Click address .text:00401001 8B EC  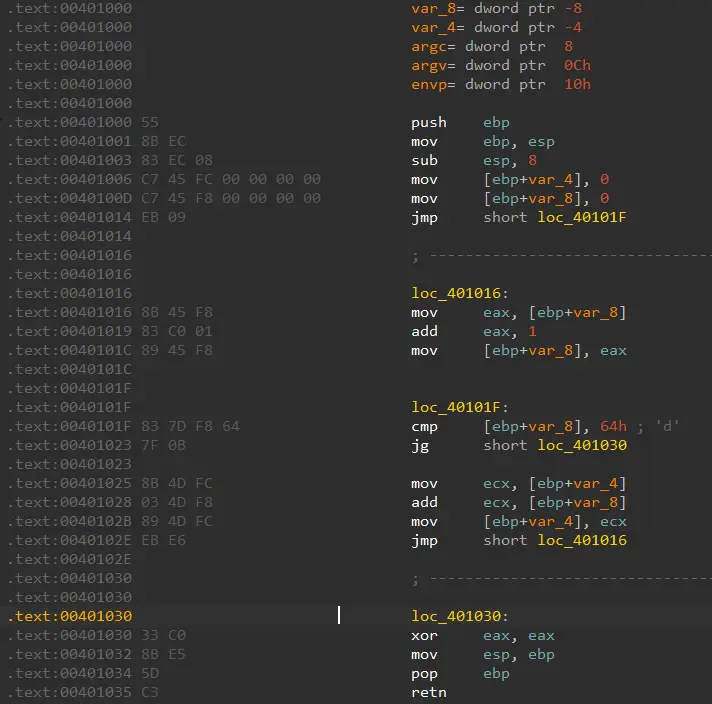tap(96, 142)
